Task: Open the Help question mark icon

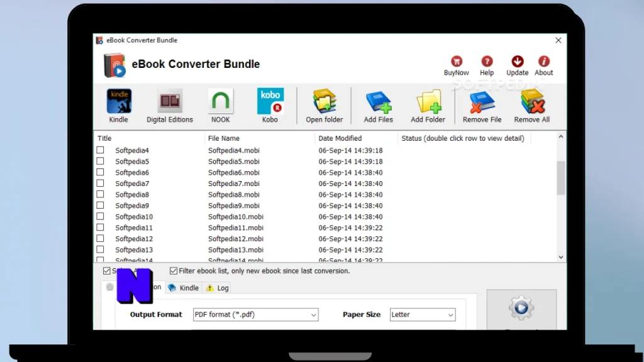Action: click(x=487, y=62)
